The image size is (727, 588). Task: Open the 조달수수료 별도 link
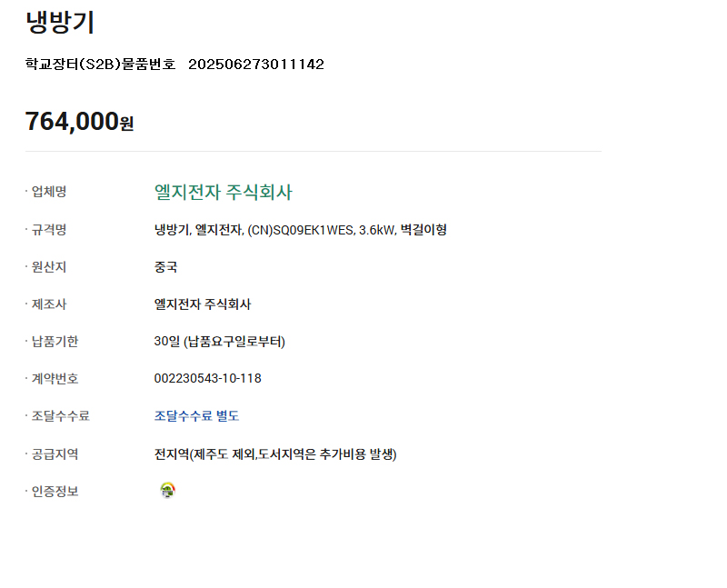[x=196, y=416]
